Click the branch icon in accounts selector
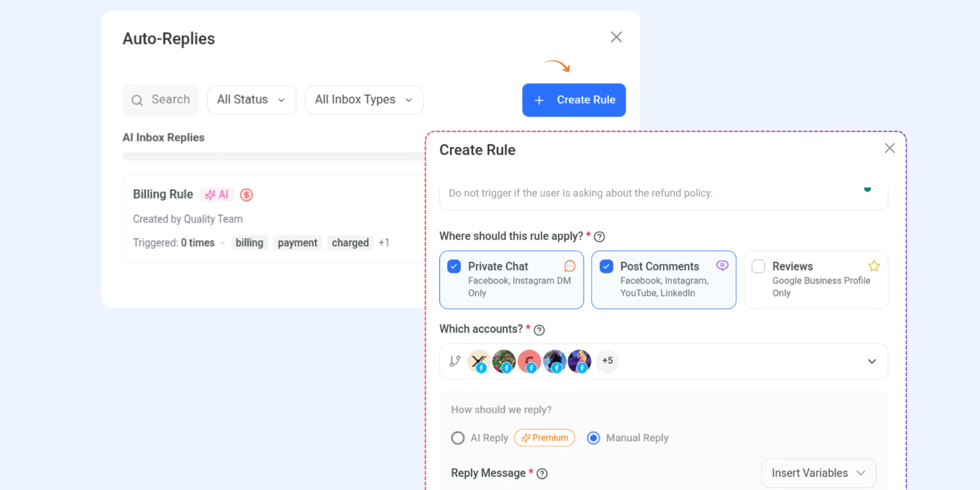Image resolution: width=980 pixels, height=490 pixels. click(454, 361)
